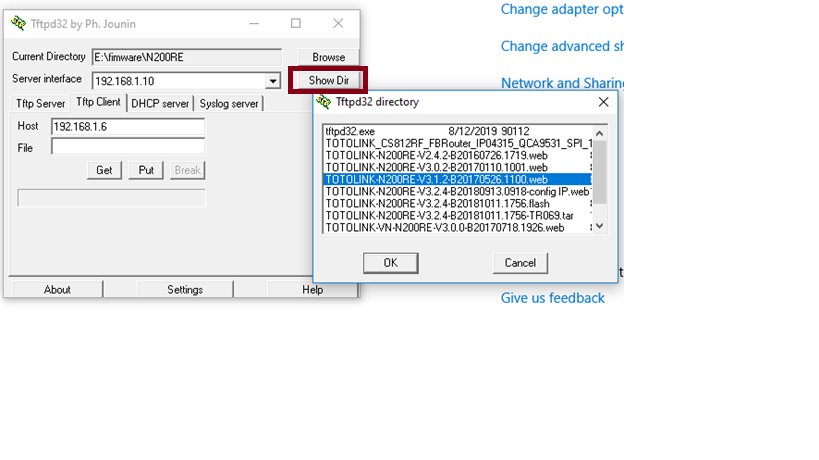Screen dimensions: 819x460
Task: Select the TOTOLINK_CS812RF_FBRouter file entry
Action: pyautogui.click(x=457, y=144)
